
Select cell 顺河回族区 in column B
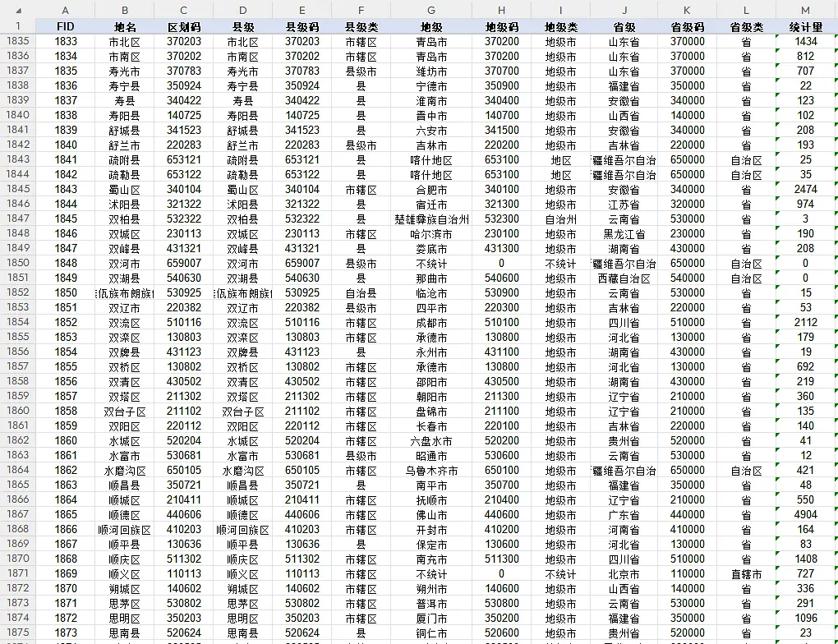[x=125, y=530]
